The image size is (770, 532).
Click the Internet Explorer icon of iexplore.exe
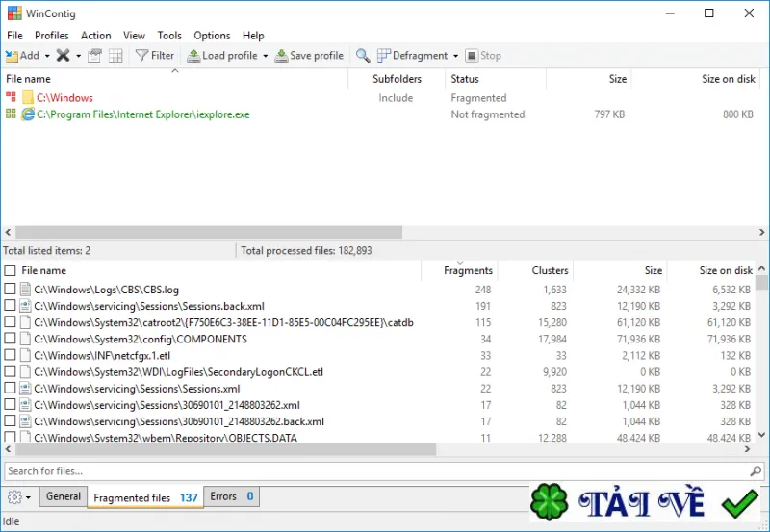(28, 114)
